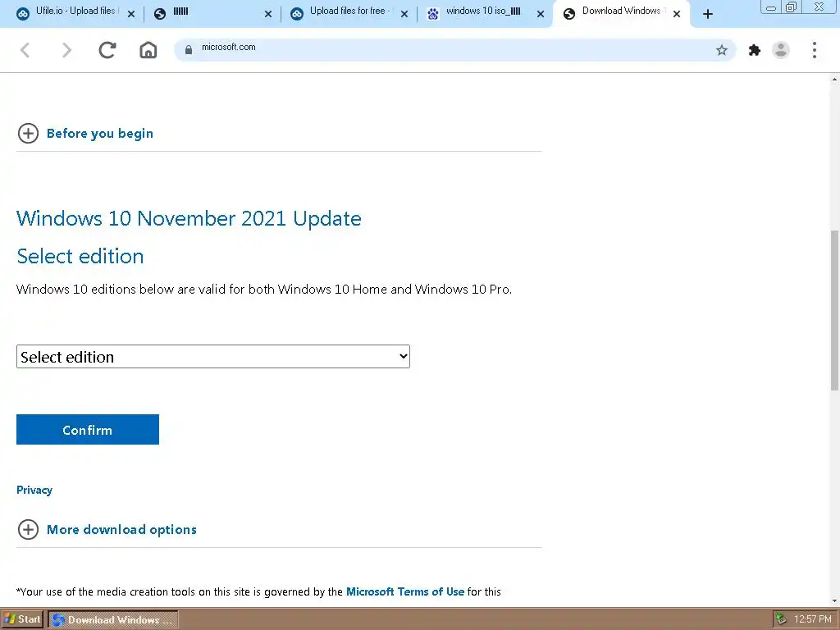The image size is (840, 630).
Task: Open the user profile avatar
Action: click(781, 50)
